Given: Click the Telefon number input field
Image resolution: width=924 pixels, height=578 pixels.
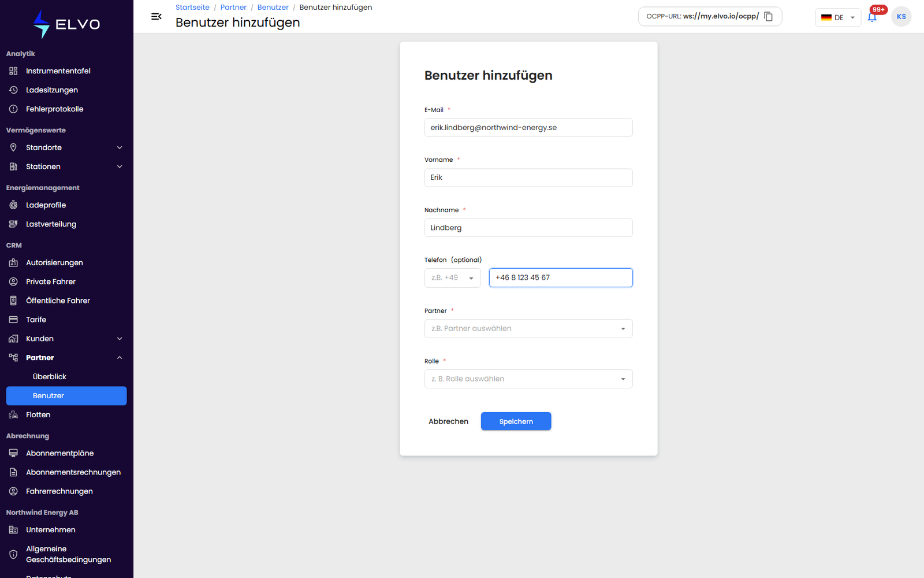Looking at the screenshot, I should pyautogui.click(x=561, y=278).
